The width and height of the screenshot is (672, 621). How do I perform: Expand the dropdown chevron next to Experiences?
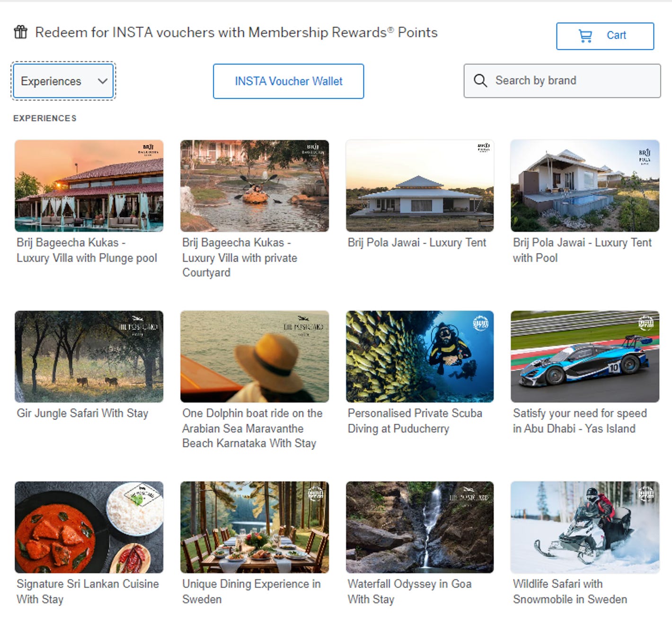(x=103, y=81)
